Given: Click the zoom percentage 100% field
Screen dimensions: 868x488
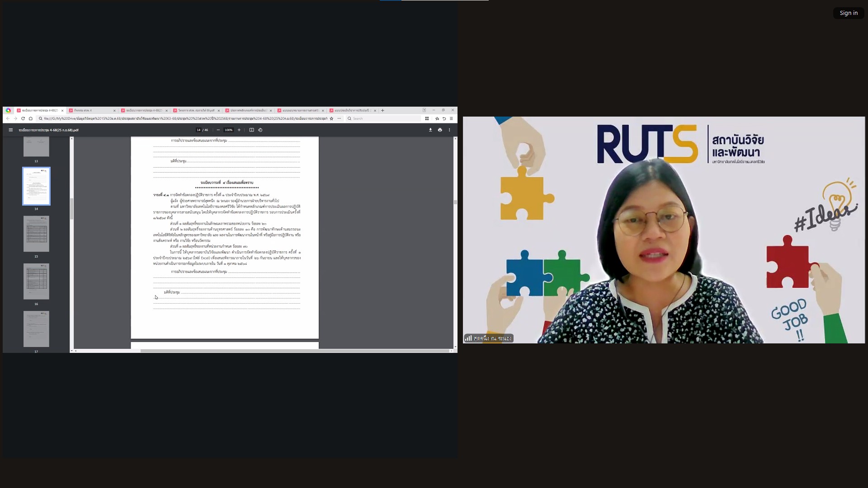Looking at the screenshot, I should point(228,130).
